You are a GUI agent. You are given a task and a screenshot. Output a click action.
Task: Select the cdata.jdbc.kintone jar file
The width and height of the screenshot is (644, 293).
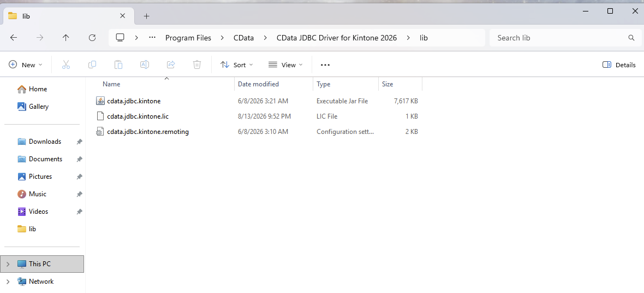click(134, 101)
